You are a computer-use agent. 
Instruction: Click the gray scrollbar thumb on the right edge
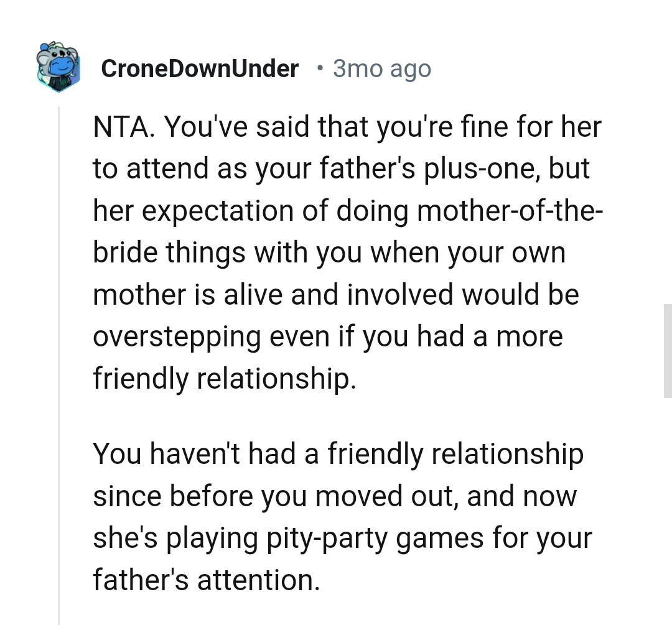(x=668, y=350)
